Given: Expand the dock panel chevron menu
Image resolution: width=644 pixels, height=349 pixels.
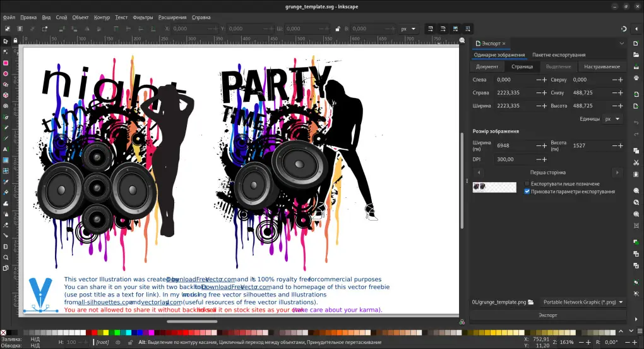Looking at the screenshot, I should click(x=621, y=43).
